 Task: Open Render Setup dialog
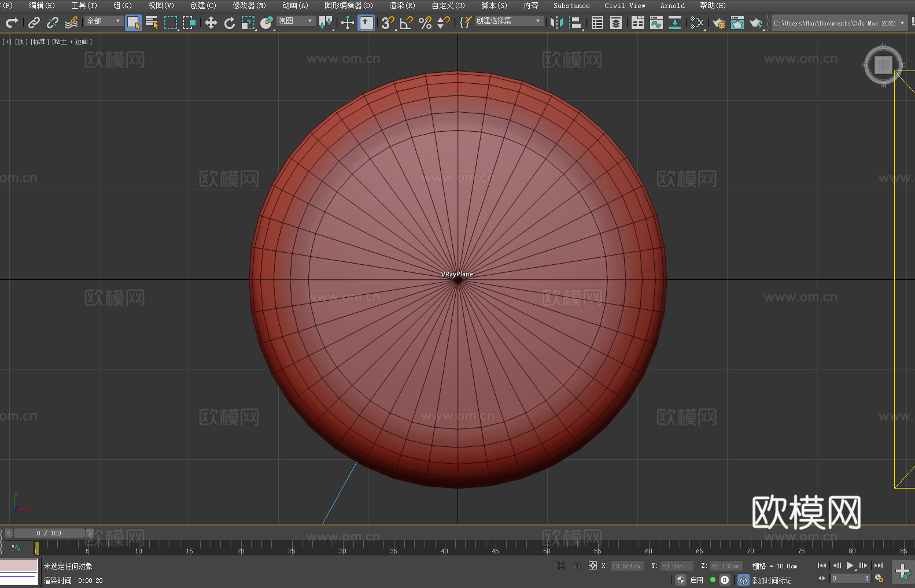[x=719, y=23]
